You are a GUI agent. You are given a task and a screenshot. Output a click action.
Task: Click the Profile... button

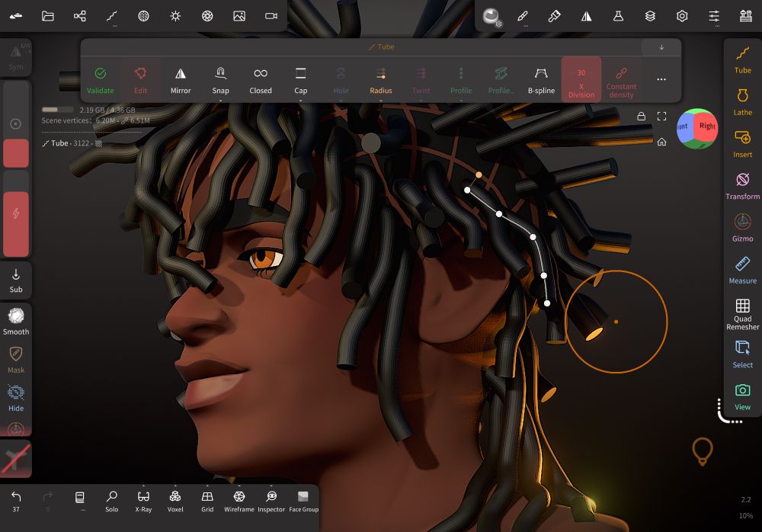click(501, 80)
